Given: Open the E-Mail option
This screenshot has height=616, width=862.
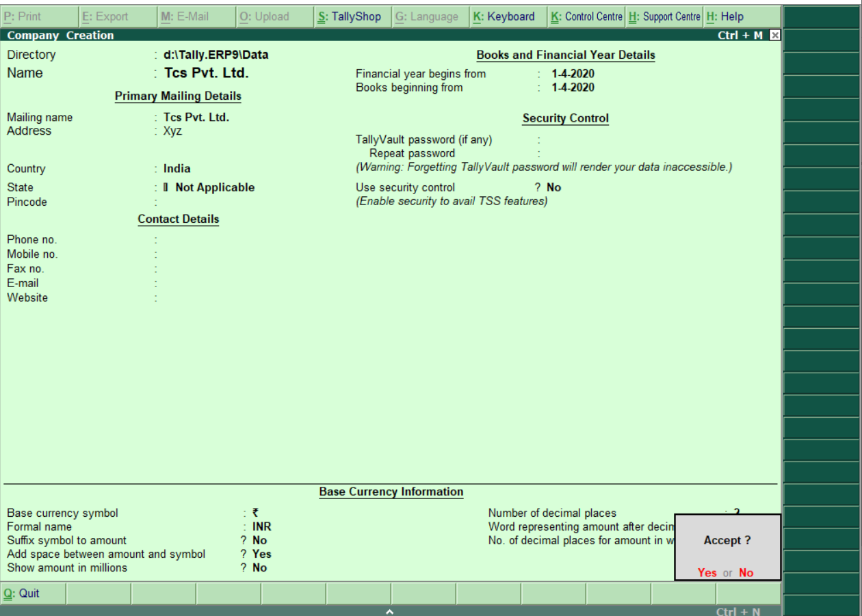Looking at the screenshot, I should [196, 16].
